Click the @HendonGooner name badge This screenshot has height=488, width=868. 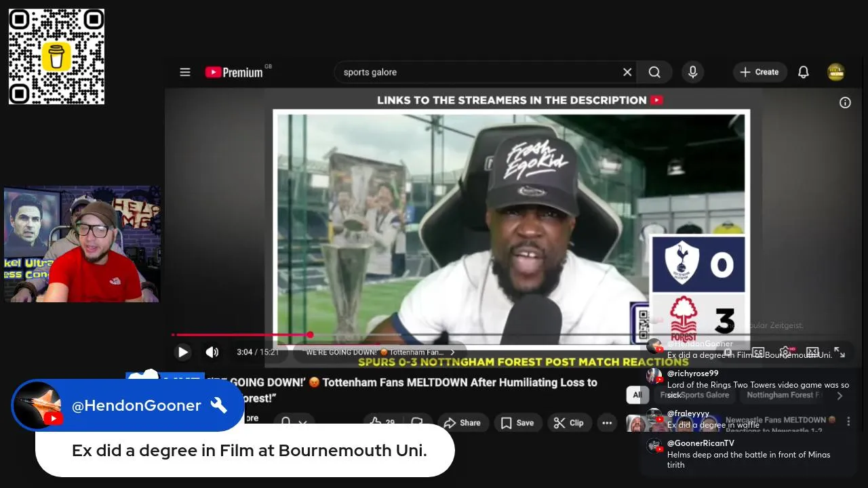point(136,405)
